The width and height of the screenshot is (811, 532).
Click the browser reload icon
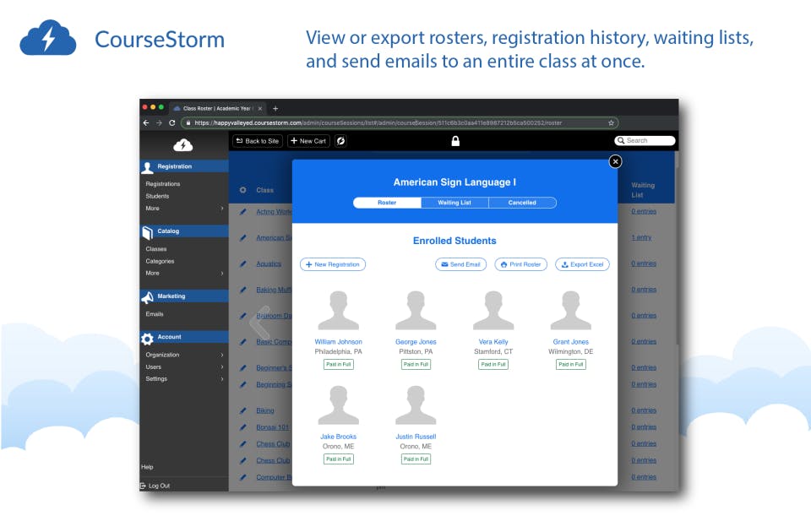click(x=171, y=123)
